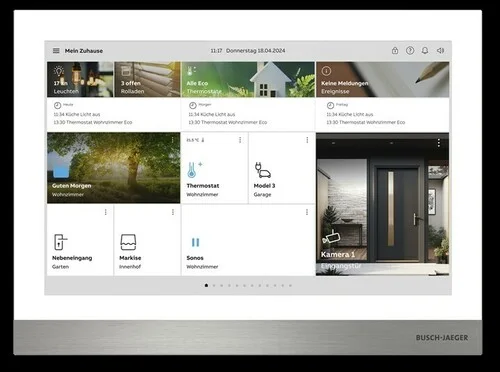Open three-dot menu on Sonos tile
Image resolution: width=500 pixels, height=372 pixels.
tap(307, 212)
